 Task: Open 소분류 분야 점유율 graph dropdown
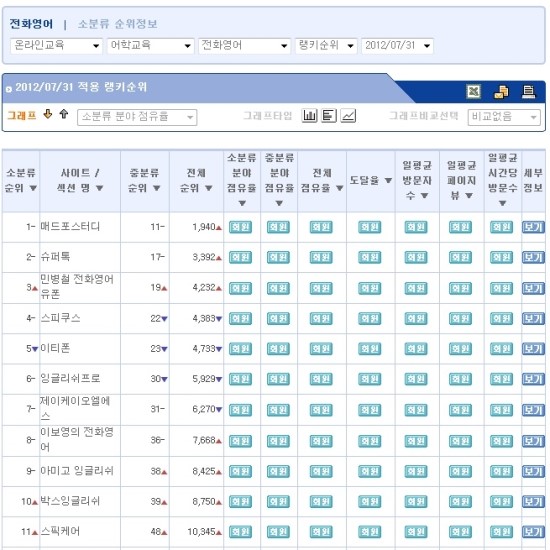tap(137, 117)
